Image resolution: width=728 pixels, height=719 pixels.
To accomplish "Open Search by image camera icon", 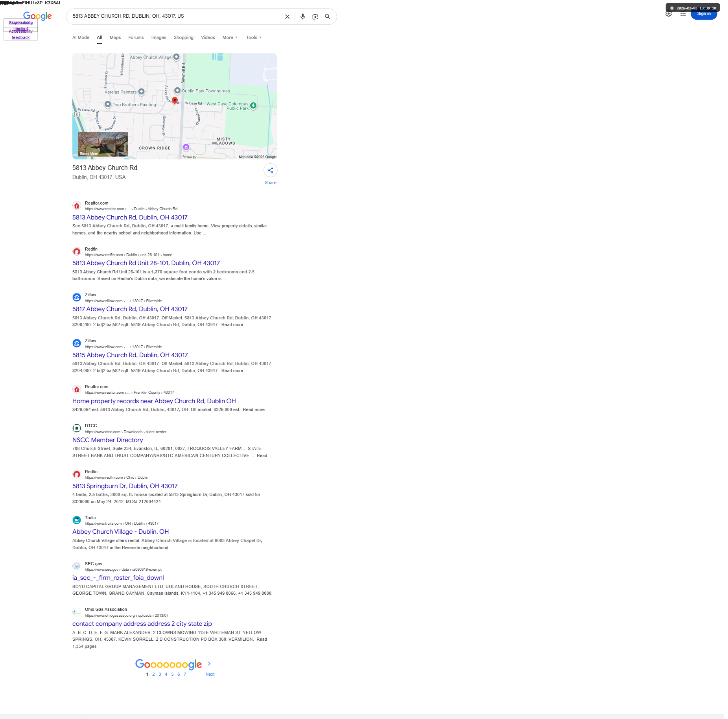I will click(315, 17).
